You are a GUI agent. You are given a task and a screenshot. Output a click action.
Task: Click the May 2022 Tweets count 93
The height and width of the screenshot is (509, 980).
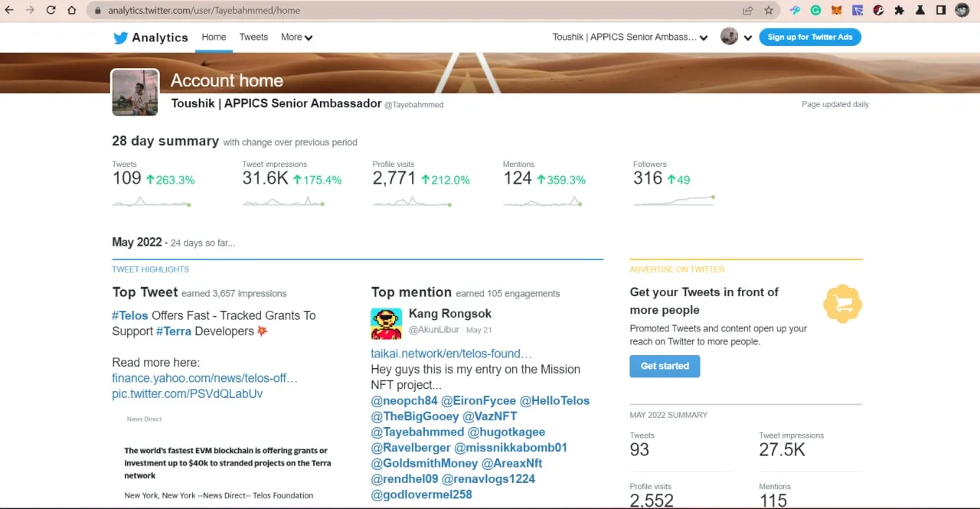point(639,450)
